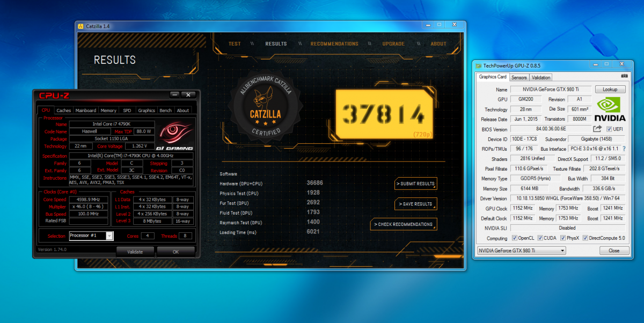Screen dimensions: 644x323
Task: Open the Bench tab in CPU-Z
Action: (166, 111)
